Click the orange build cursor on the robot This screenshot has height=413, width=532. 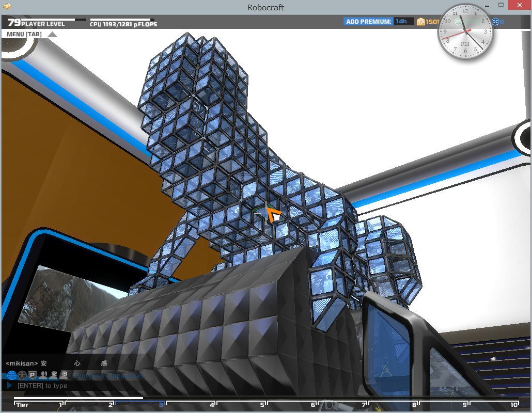[x=273, y=214]
